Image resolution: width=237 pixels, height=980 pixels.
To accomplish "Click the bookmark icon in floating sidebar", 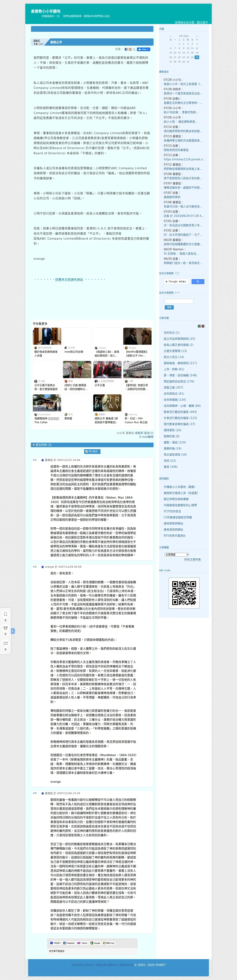I will pos(5,614).
